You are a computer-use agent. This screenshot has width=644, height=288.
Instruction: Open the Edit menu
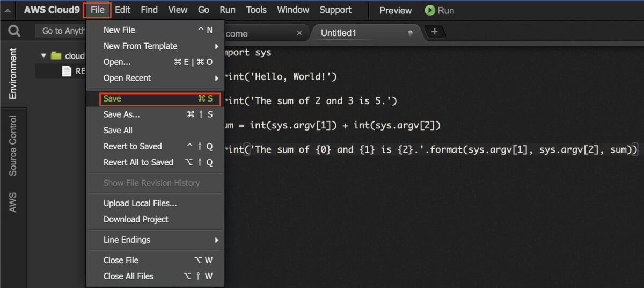click(x=122, y=10)
